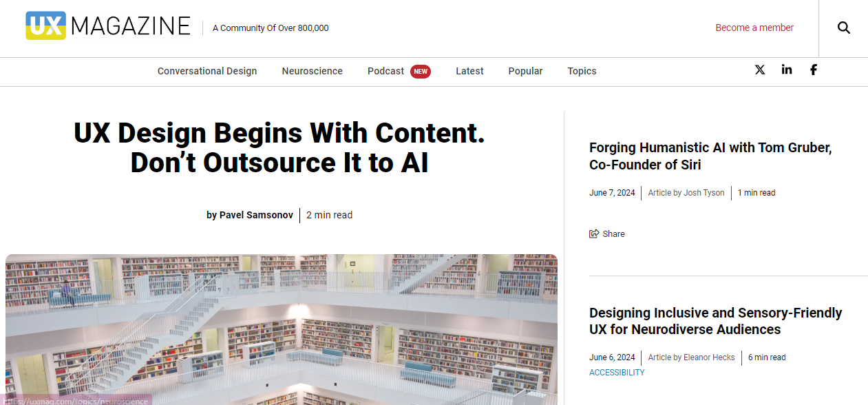
Task: Open the Facebook social icon
Action: pyautogui.click(x=814, y=70)
